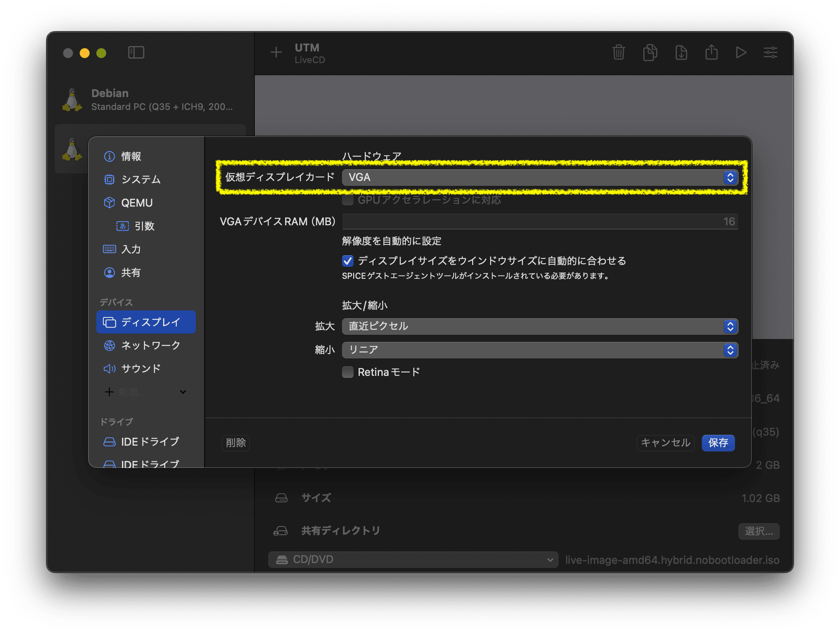The height and width of the screenshot is (634, 840).
Task: Click the shared drive icon beside 共有ディレクトリ
Action: coord(281,531)
